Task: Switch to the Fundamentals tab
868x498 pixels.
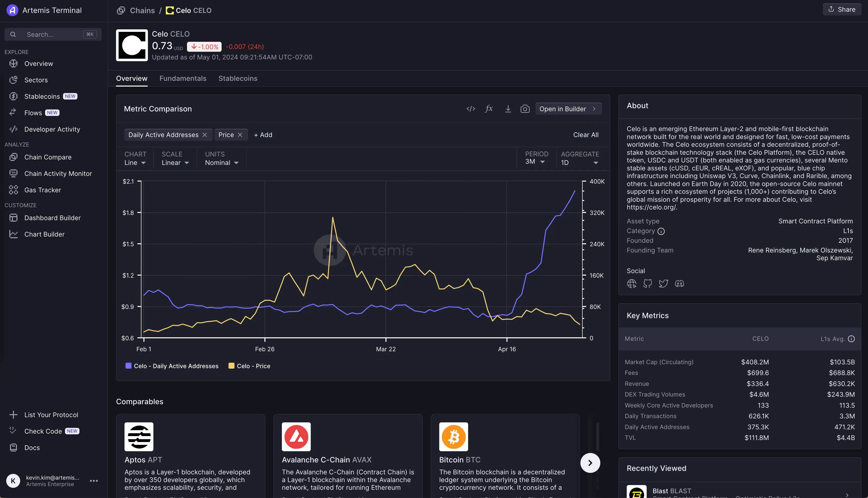Action: (x=183, y=79)
